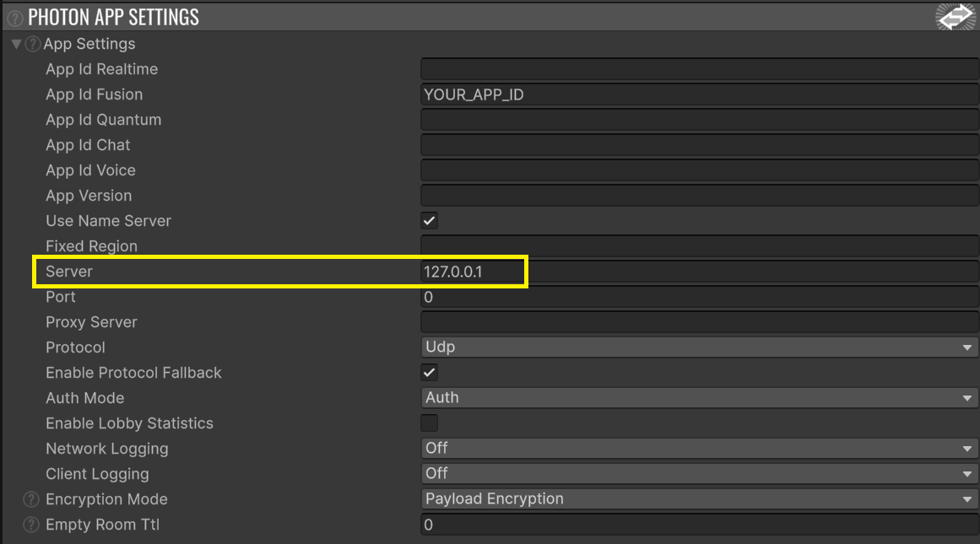This screenshot has height=544, width=980.
Task: Open the Auth Mode dropdown
Action: (700, 398)
